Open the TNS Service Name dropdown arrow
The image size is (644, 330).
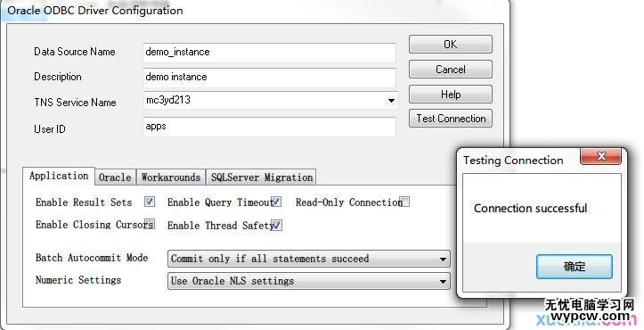coord(391,101)
